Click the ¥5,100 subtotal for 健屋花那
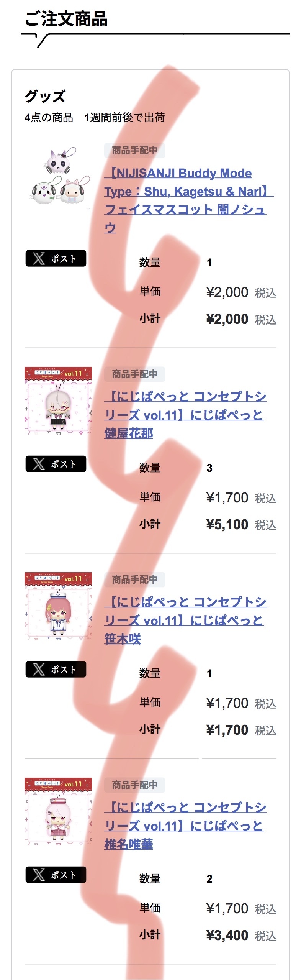301x980 pixels. click(x=227, y=525)
